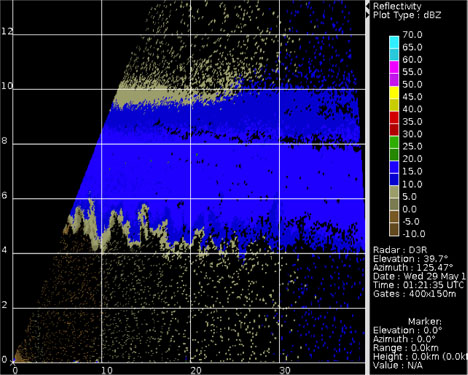This screenshot has height=375, width=468.
Task: Click the '40.0' scale label
Action: (x=412, y=109)
